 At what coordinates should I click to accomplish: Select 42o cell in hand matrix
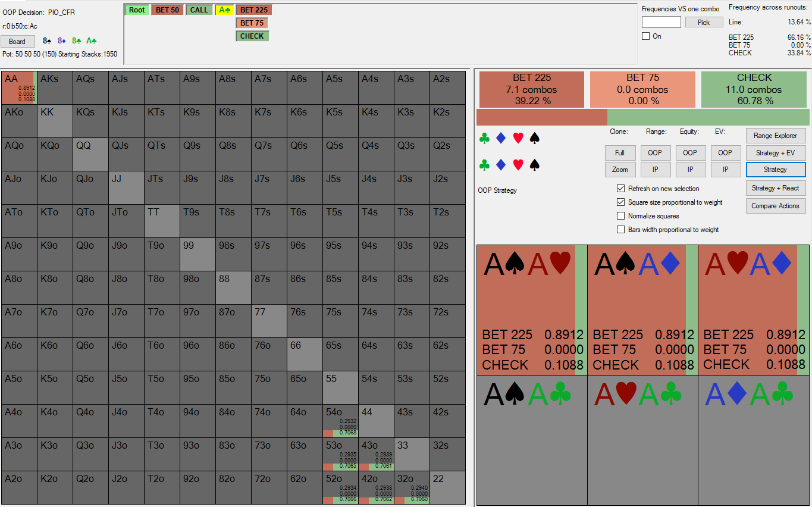[x=376, y=487]
